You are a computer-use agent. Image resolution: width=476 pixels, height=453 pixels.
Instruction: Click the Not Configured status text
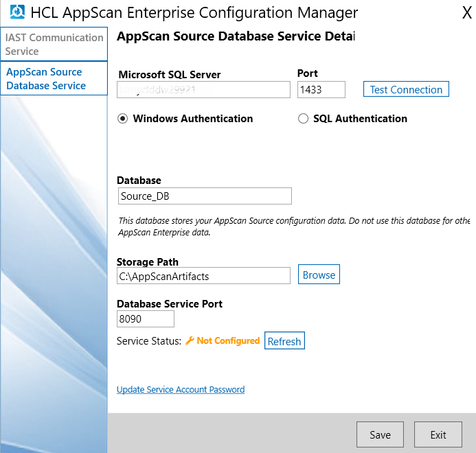coord(228,341)
